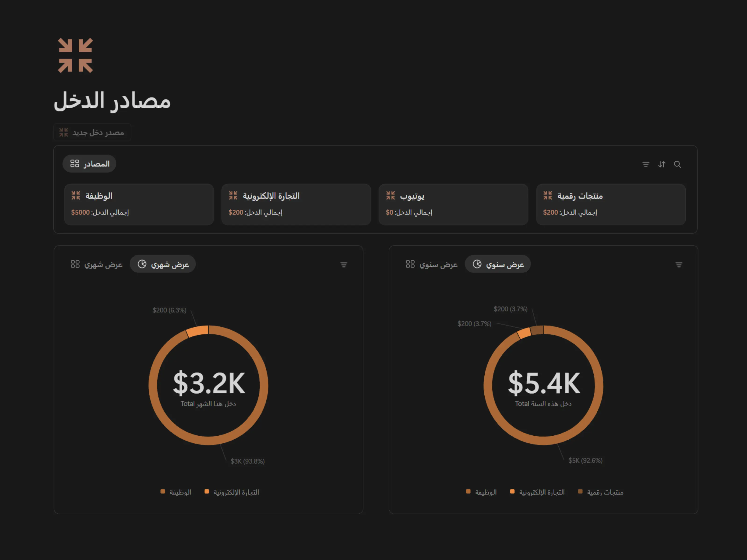Click the icon on يوتيوب card
This screenshot has height=560, width=747.
click(x=390, y=196)
